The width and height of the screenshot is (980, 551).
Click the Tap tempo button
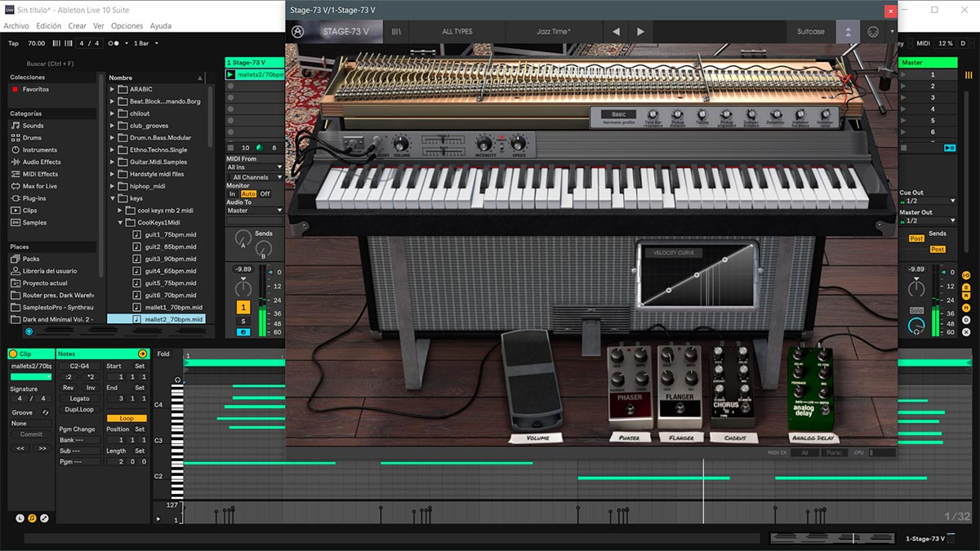click(13, 43)
